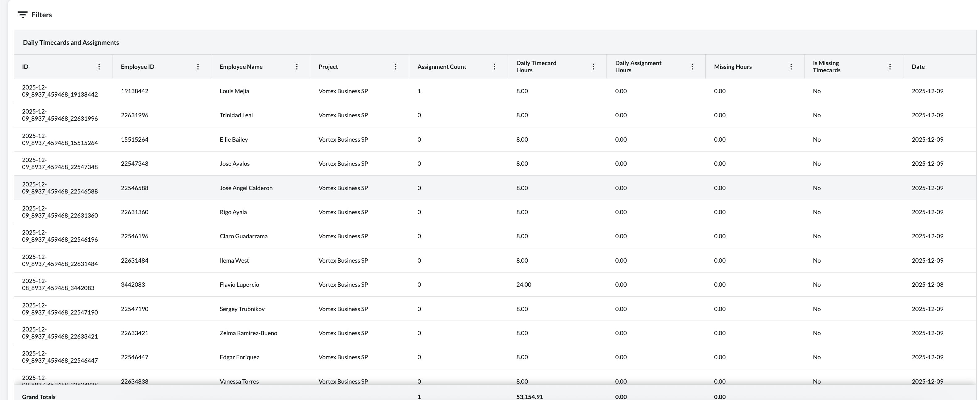
Task: Sort by Employee Name header
Action: point(241,67)
